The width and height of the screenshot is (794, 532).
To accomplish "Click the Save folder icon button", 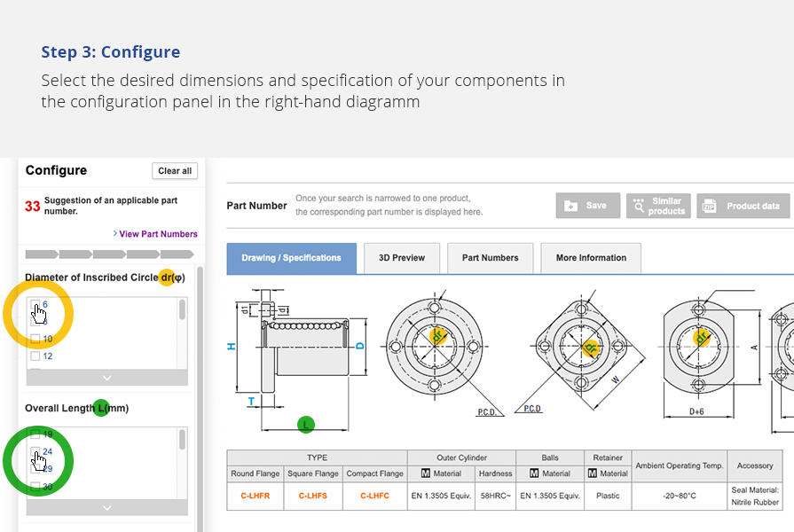I will [x=587, y=206].
